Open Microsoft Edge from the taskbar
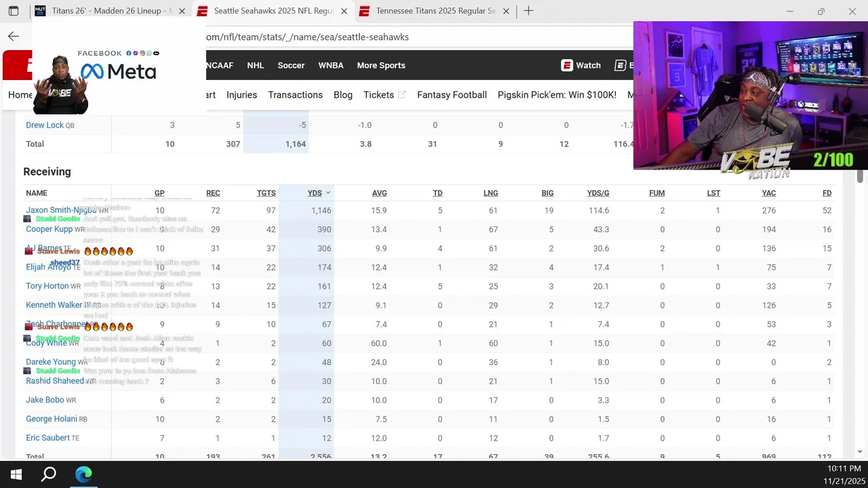868x488 pixels. pyautogui.click(x=83, y=474)
